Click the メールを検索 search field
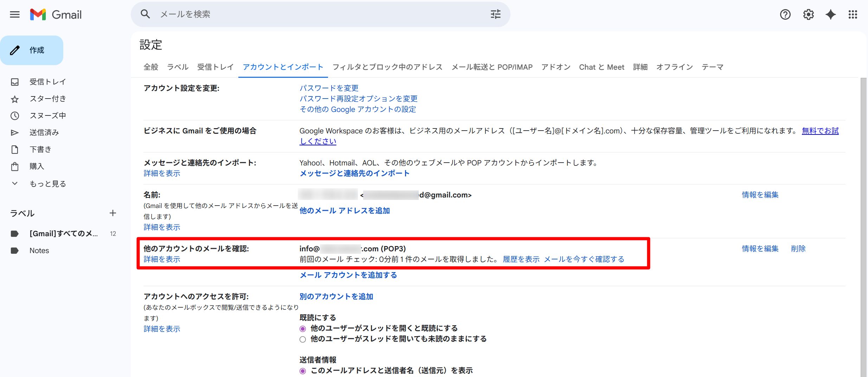Screen dimensions: 868x377 316,14
